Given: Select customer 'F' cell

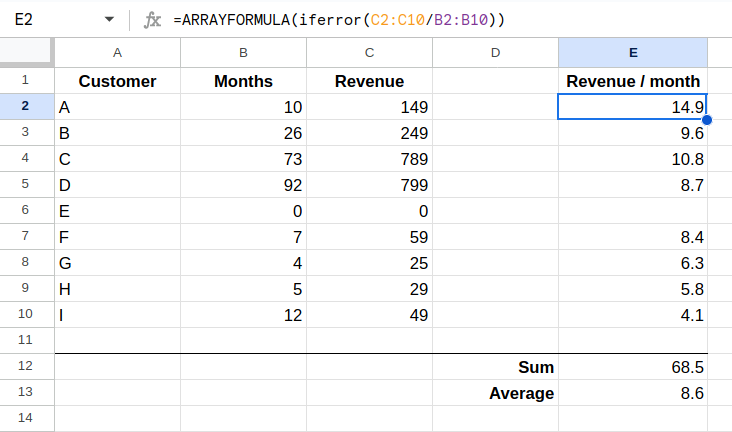Looking at the screenshot, I should [118, 237].
